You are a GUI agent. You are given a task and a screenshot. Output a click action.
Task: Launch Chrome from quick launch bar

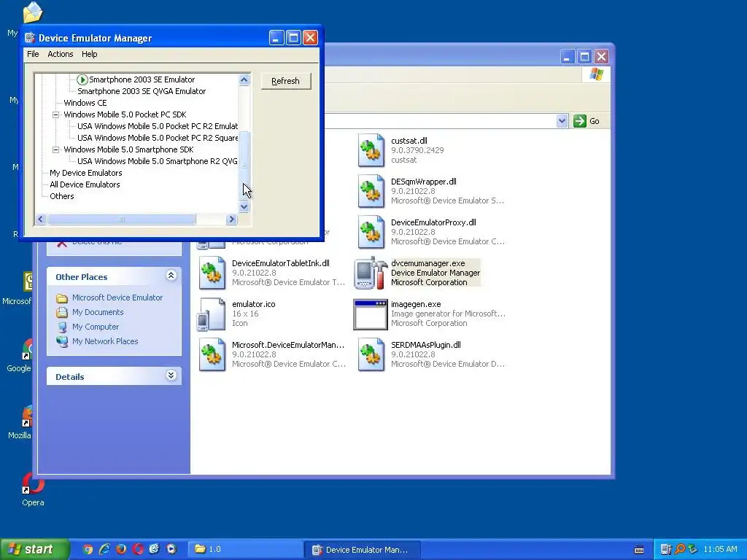[88, 550]
